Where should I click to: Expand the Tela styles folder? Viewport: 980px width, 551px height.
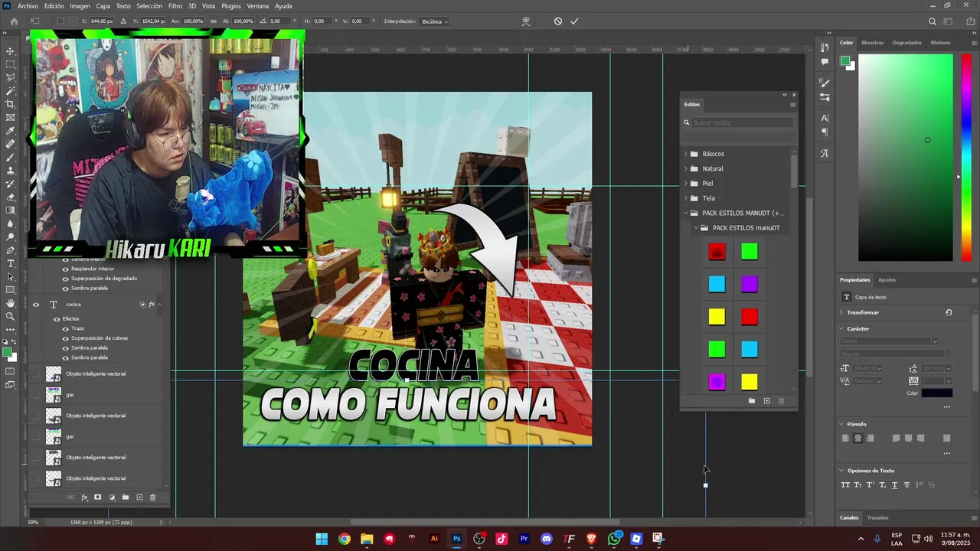(685, 198)
